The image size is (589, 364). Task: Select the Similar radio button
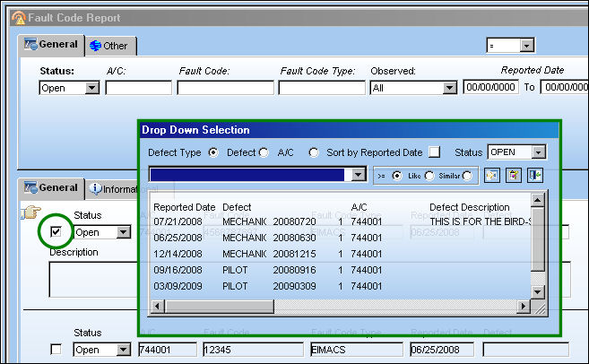click(x=467, y=176)
